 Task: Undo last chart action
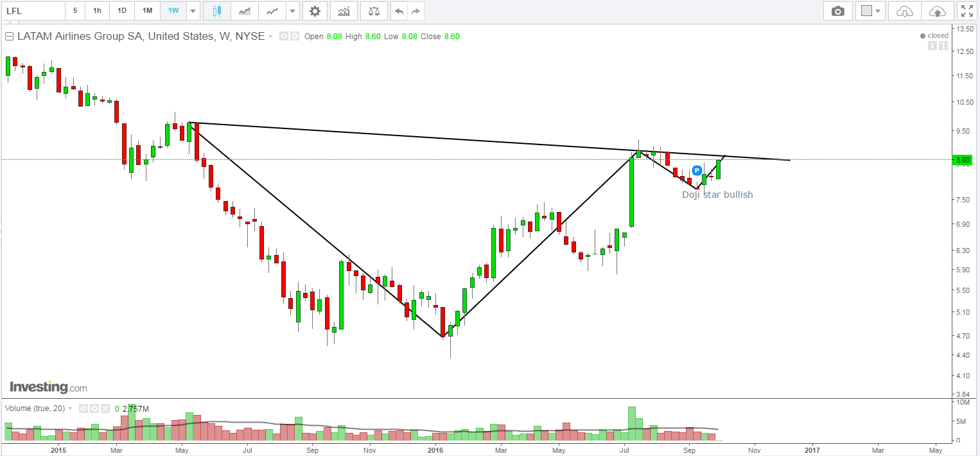(399, 11)
